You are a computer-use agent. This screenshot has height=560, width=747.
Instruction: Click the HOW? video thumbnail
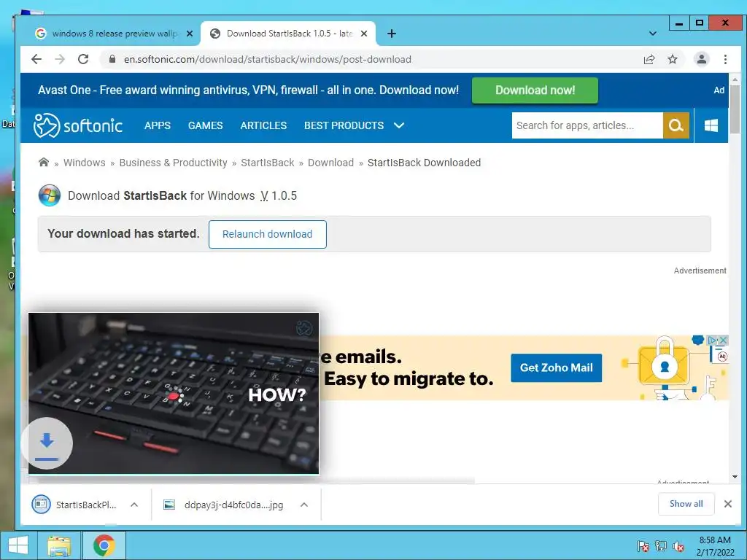pyautogui.click(x=174, y=393)
